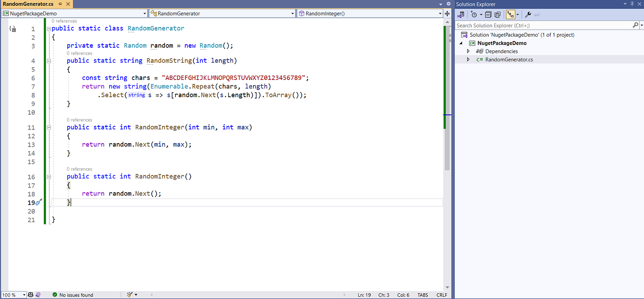
Task: Click the search magnifier icon in Solution Explorer
Action: pos(635,26)
